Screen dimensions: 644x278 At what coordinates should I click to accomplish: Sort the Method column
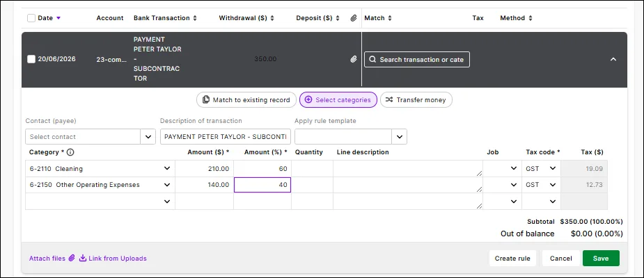531,18
